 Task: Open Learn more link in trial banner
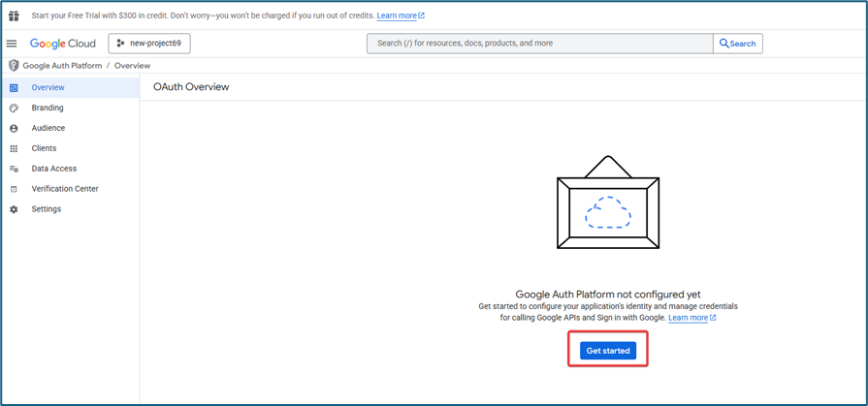[400, 16]
